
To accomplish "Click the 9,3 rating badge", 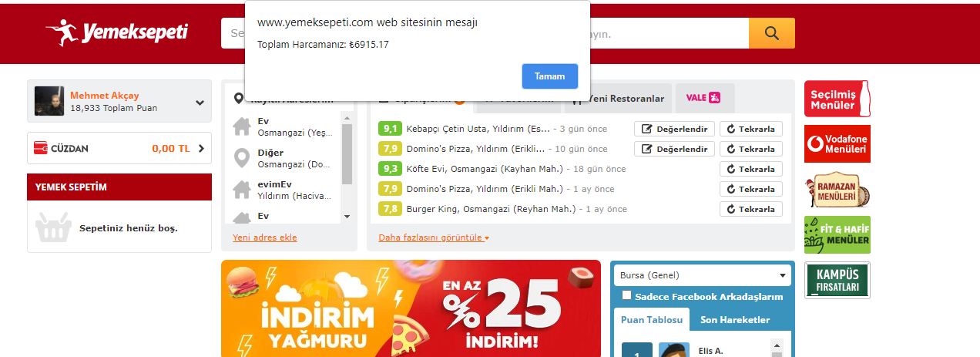I will point(390,169).
